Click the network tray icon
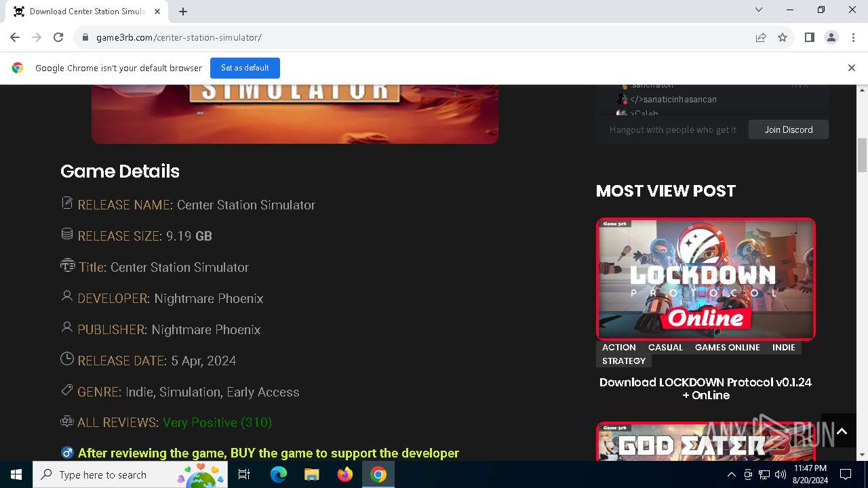Screen dimensions: 868x488 pyautogui.click(x=764, y=474)
